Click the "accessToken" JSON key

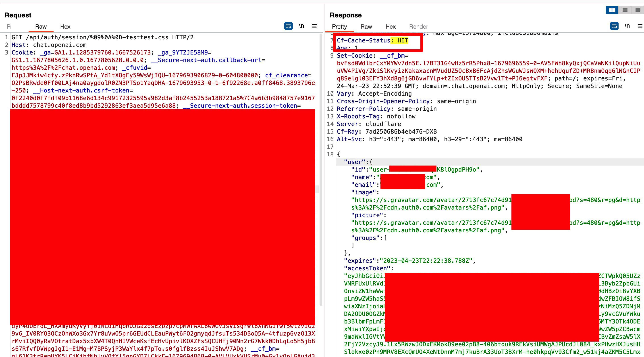(367, 268)
